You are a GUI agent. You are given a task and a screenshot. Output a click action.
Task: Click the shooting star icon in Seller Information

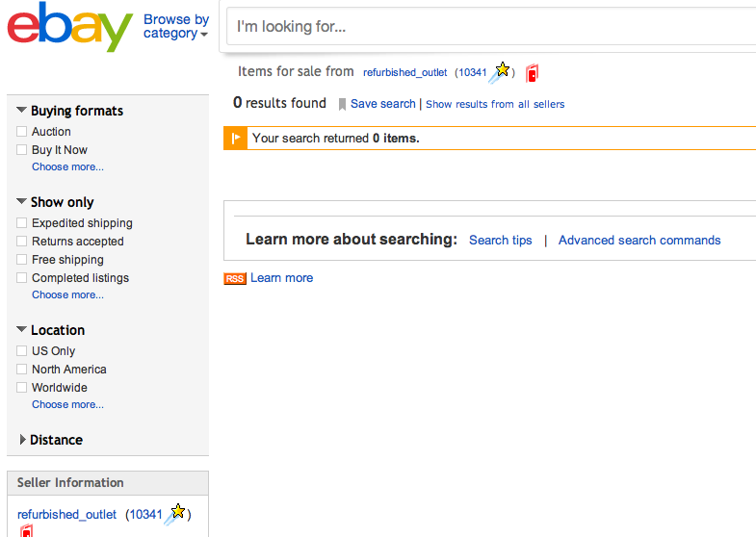pos(175,514)
